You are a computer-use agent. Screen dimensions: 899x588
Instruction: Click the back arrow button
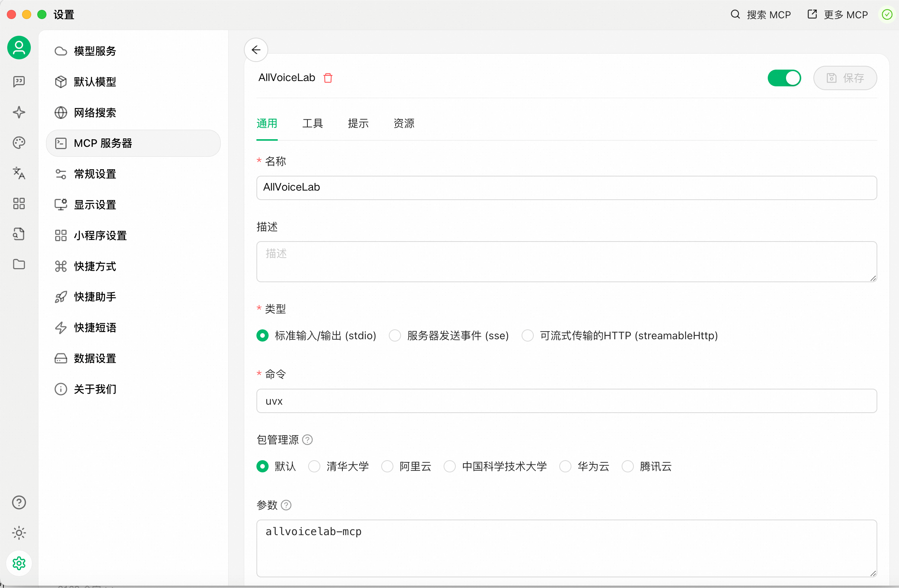256,50
